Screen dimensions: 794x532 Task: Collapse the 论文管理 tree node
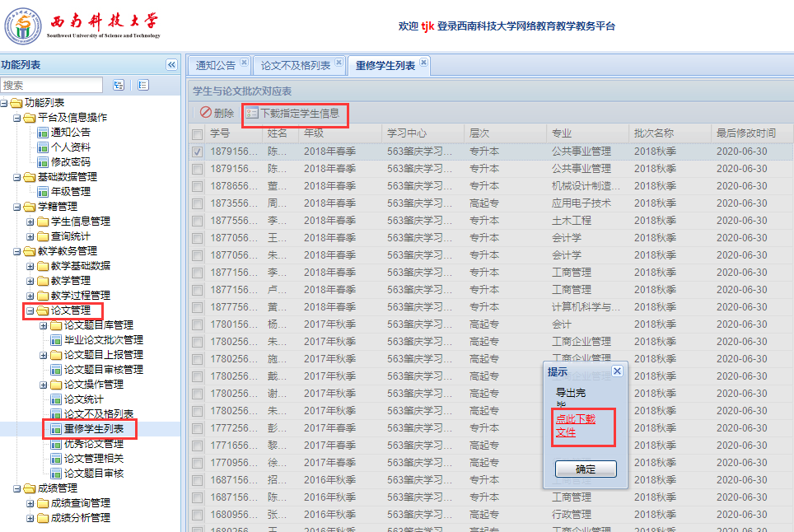[30, 310]
